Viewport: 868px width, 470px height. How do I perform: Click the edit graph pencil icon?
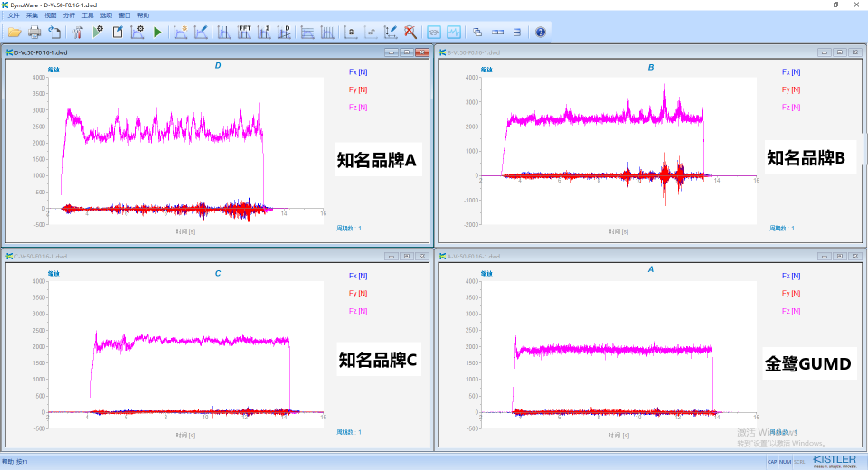pos(201,33)
